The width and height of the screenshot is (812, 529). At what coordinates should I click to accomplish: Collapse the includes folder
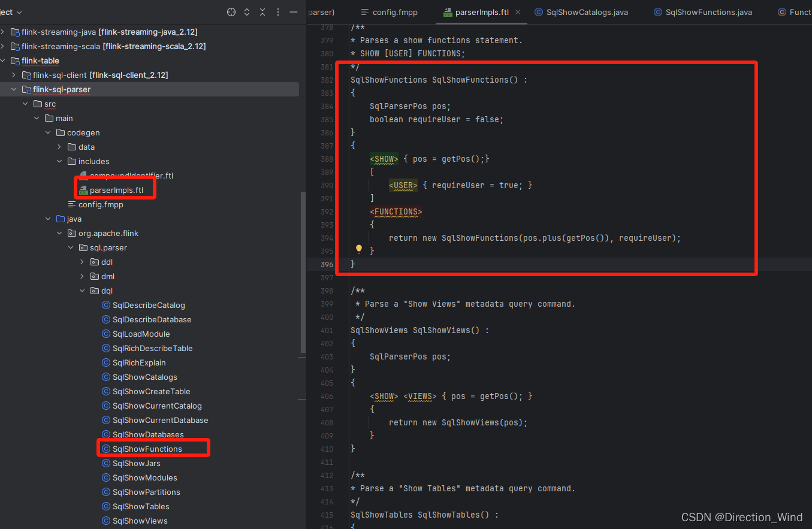tap(59, 161)
